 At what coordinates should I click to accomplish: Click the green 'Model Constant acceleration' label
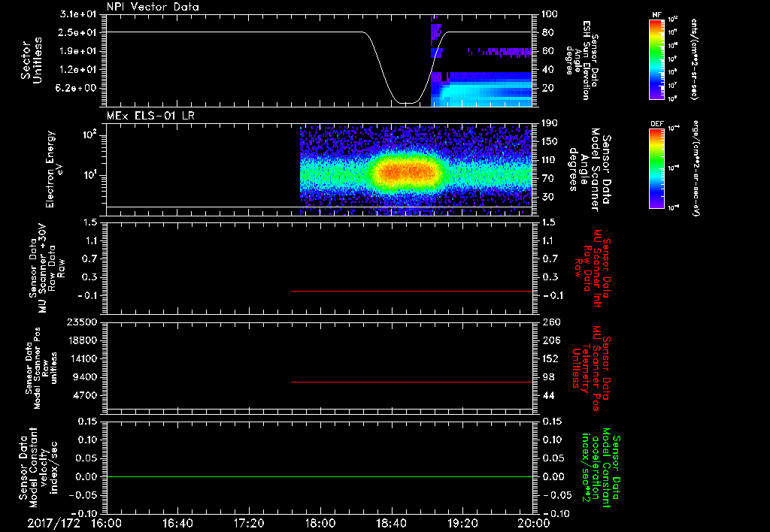pyautogui.click(x=600, y=467)
